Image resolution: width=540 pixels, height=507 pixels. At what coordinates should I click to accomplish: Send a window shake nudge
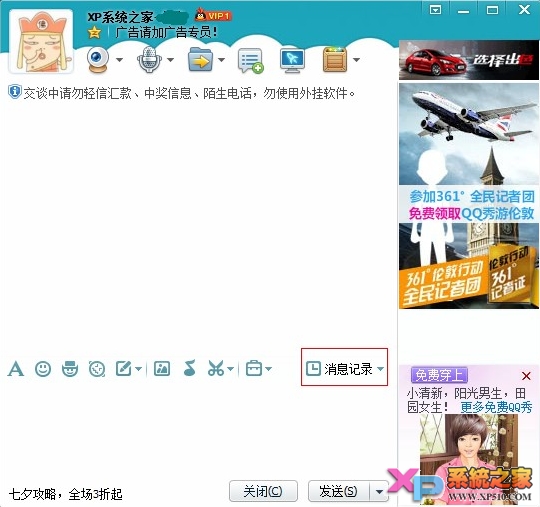(x=97, y=369)
